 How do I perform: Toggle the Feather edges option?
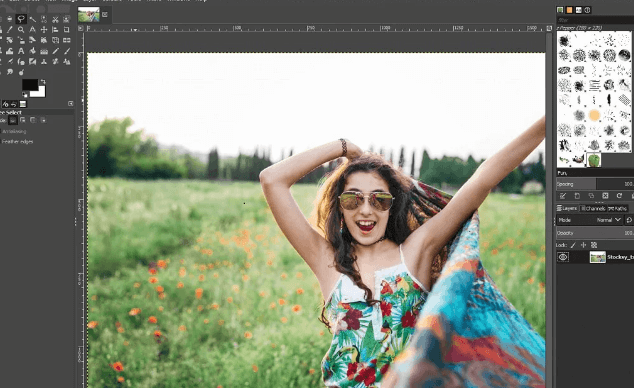point(17,141)
